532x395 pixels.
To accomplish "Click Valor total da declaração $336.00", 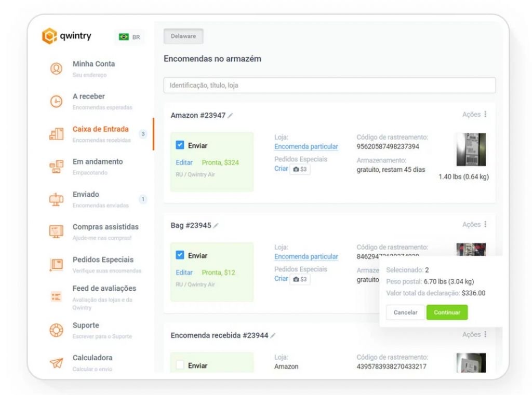I will click(436, 293).
